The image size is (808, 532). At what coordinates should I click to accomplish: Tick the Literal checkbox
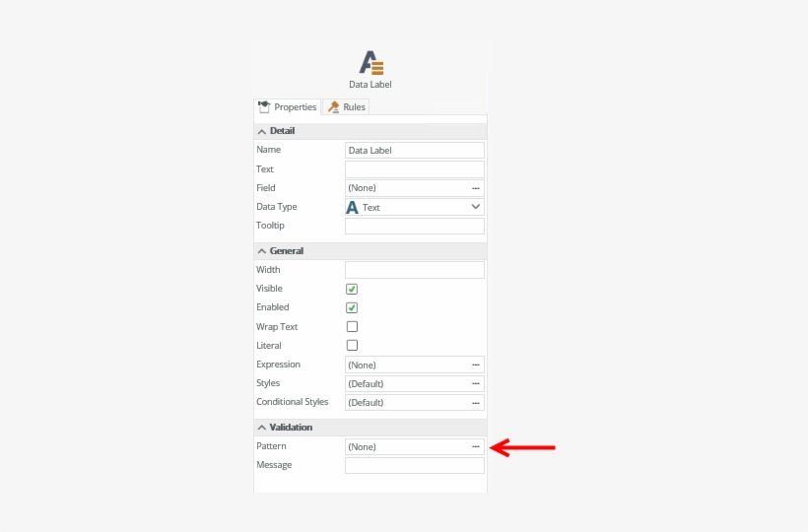click(x=352, y=346)
